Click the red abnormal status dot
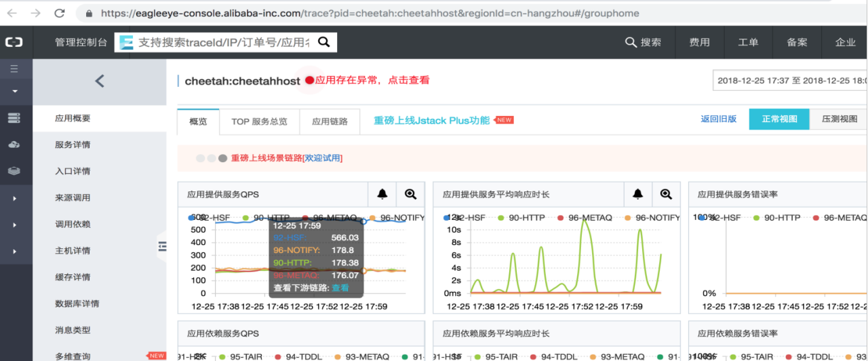Viewport: 868px width, 361px height. [309, 80]
